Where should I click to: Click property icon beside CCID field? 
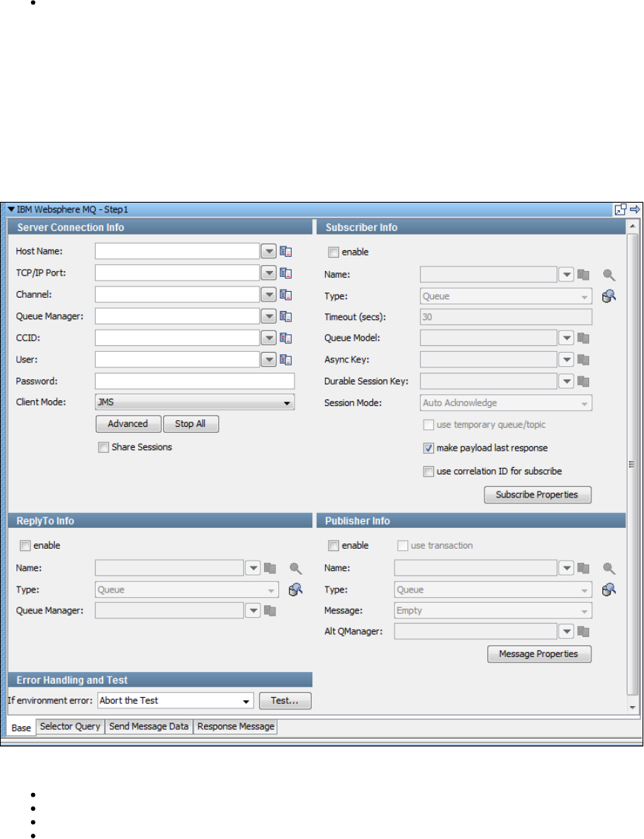click(x=286, y=338)
